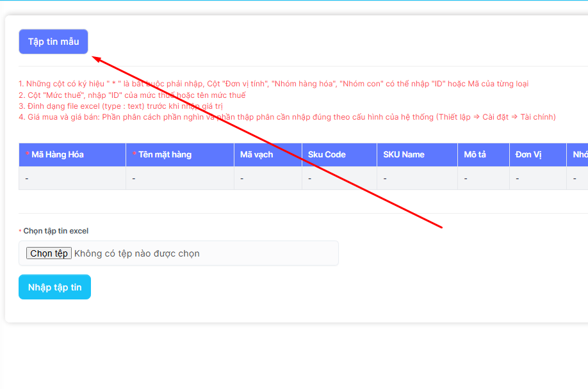Select the "Mã Hàng Hóa" column header
Viewport: 588px width, 389px height.
58,154
